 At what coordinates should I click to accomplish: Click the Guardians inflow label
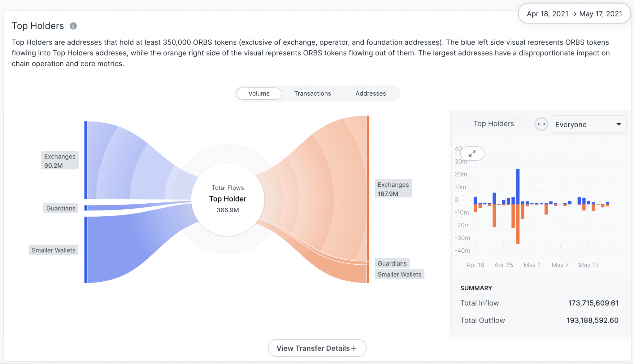pos(61,208)
